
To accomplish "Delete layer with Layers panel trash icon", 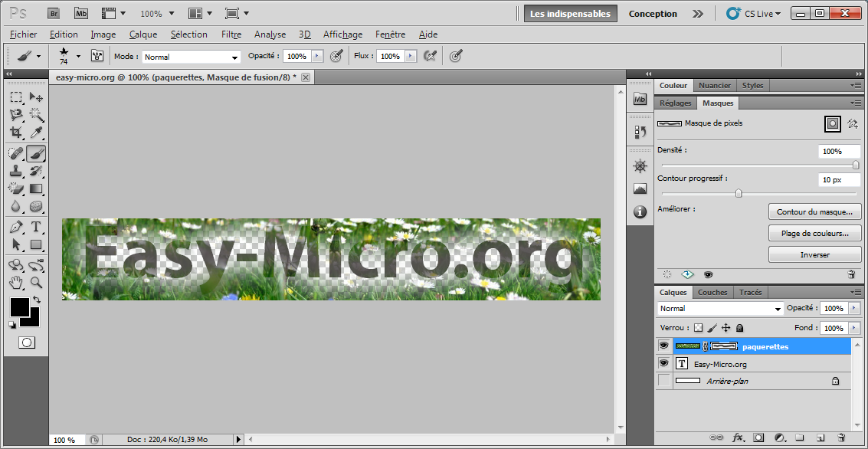I will click(841, 438).
